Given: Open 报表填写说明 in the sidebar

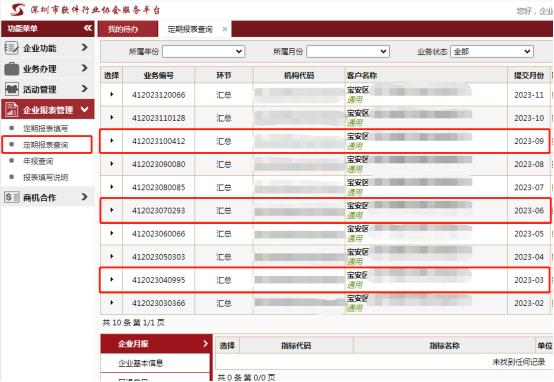Looking at the screenshot, I should pos(46,177).
